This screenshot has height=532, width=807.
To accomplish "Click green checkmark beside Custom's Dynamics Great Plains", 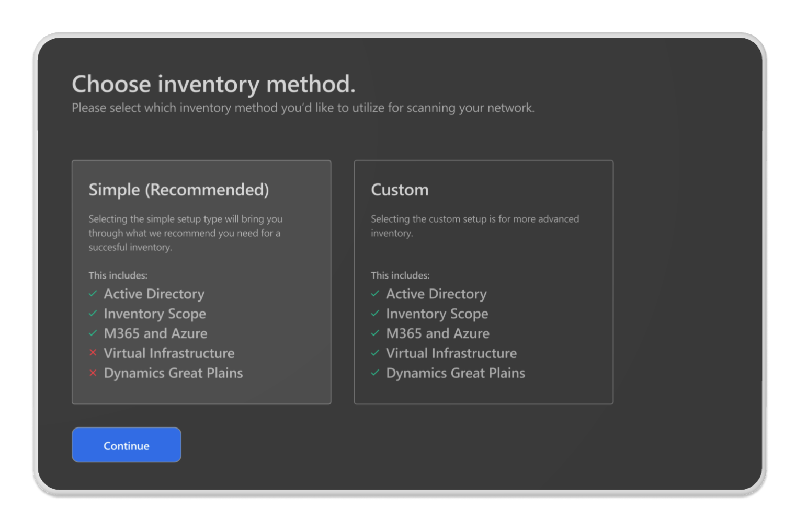I will (x=375, y=373).
